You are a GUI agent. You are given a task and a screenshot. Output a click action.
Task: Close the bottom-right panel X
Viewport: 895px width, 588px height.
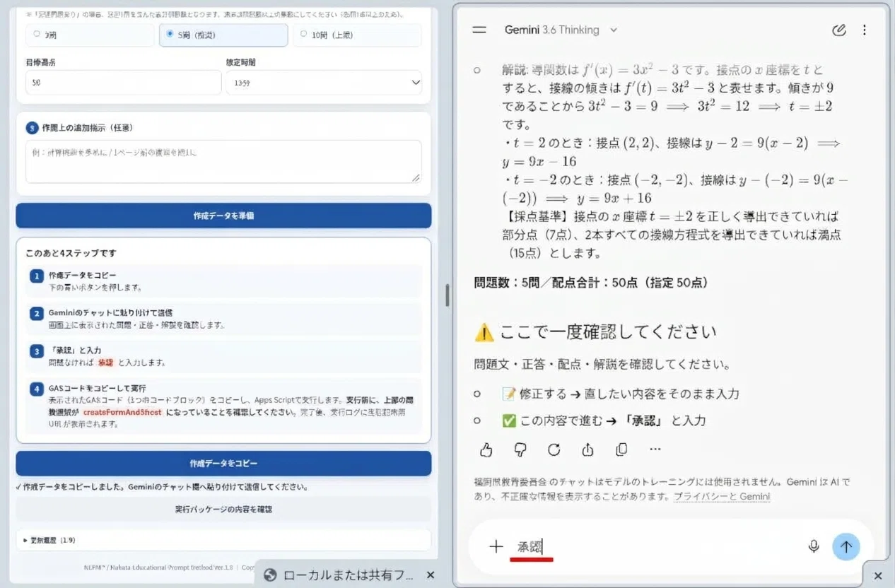878,575
